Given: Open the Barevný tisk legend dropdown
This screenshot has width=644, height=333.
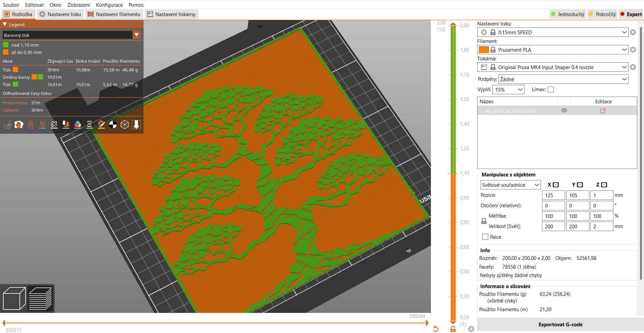Looking at the screenshot, I should pos(137,35).
